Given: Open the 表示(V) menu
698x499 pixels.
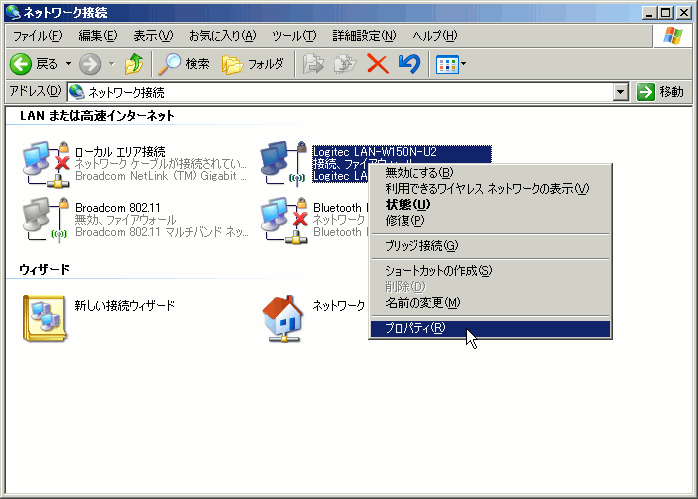Looking at the screenshot, I should click(153, 36).
